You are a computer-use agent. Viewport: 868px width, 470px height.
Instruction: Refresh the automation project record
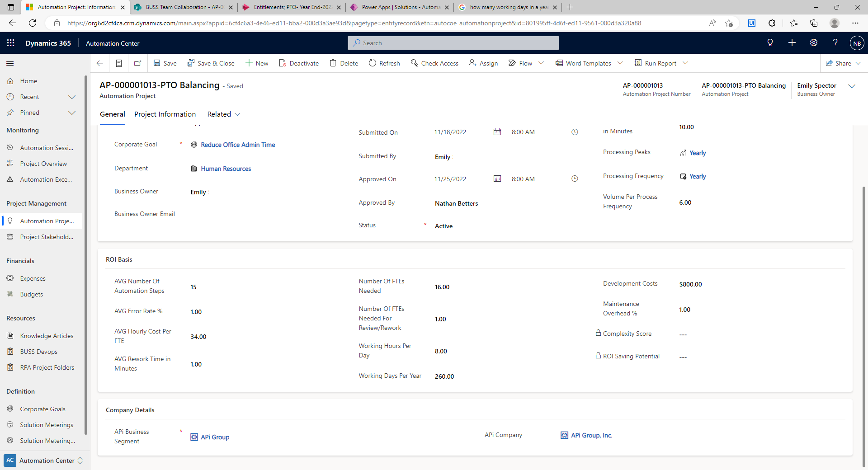point(384,63)
